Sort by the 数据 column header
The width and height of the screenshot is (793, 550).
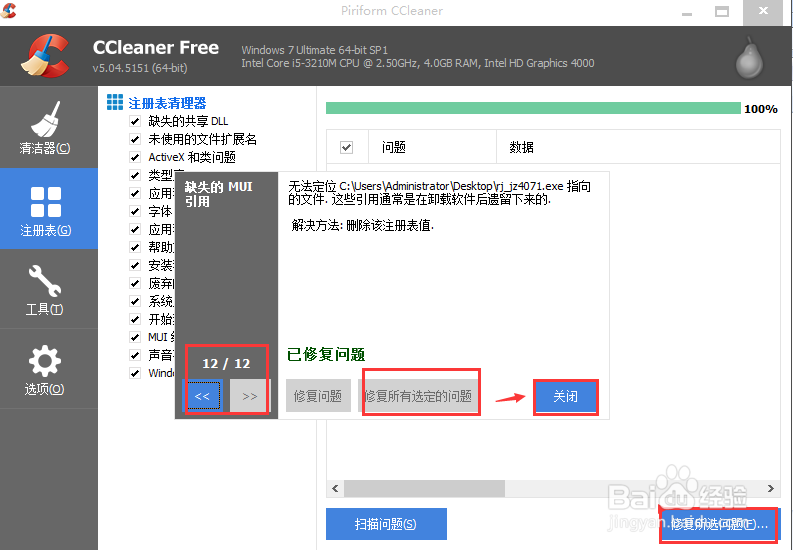[638, 147]
